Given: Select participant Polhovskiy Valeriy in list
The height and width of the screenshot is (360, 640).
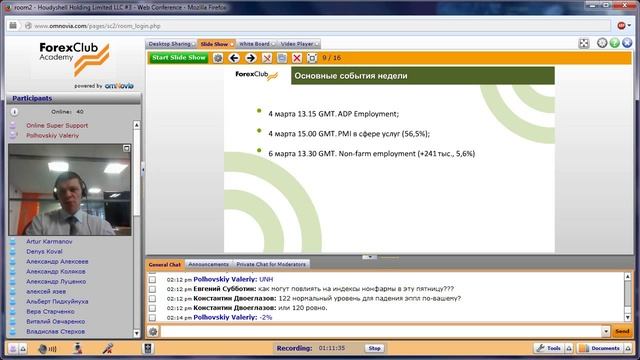Looking at the screenshot, I should [x=52, y=136].
